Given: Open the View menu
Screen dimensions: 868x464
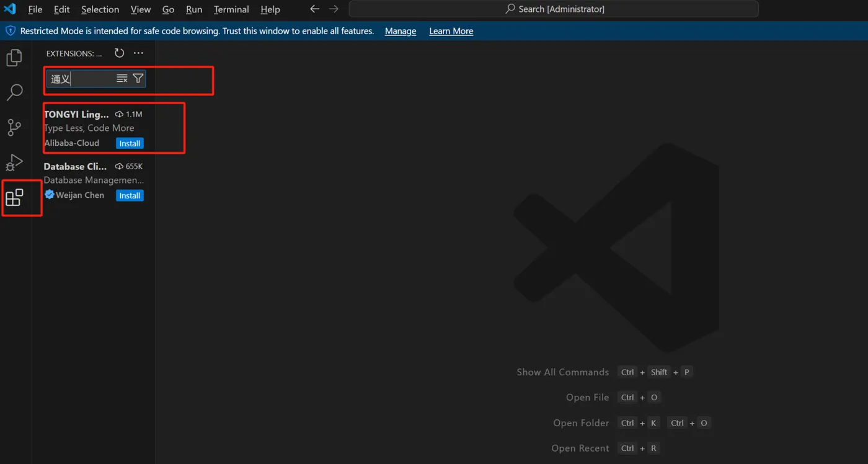Looking at the screenshot, I should (141, 9).
